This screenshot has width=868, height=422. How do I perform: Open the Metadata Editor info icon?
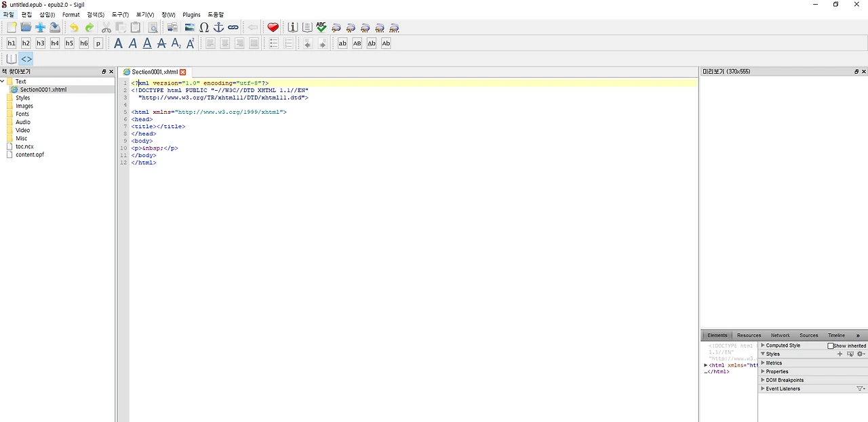coord(292,27)
